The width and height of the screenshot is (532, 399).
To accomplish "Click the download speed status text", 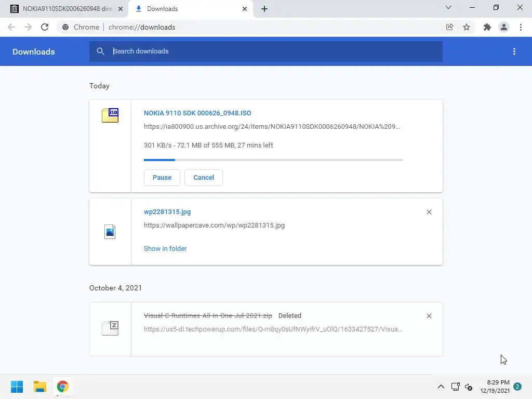I will tap(208, 145).
